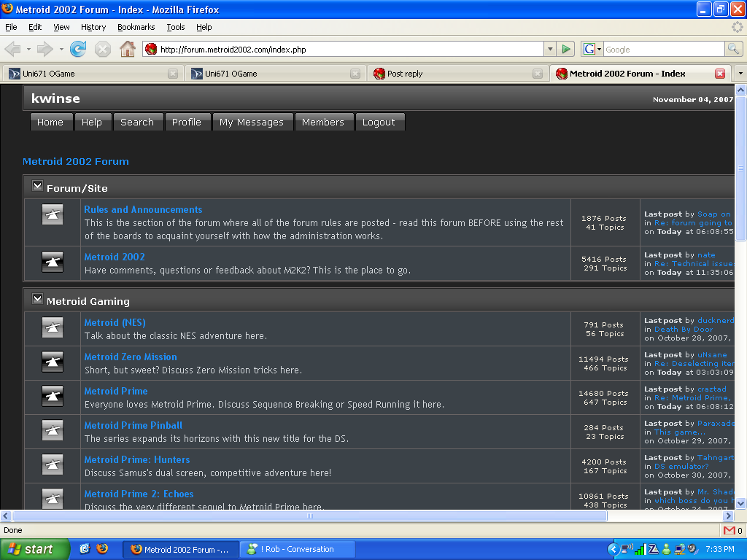Open the Bookmarks menu
The width and height of the screenshot is (747, 560).
click(136, 27)
